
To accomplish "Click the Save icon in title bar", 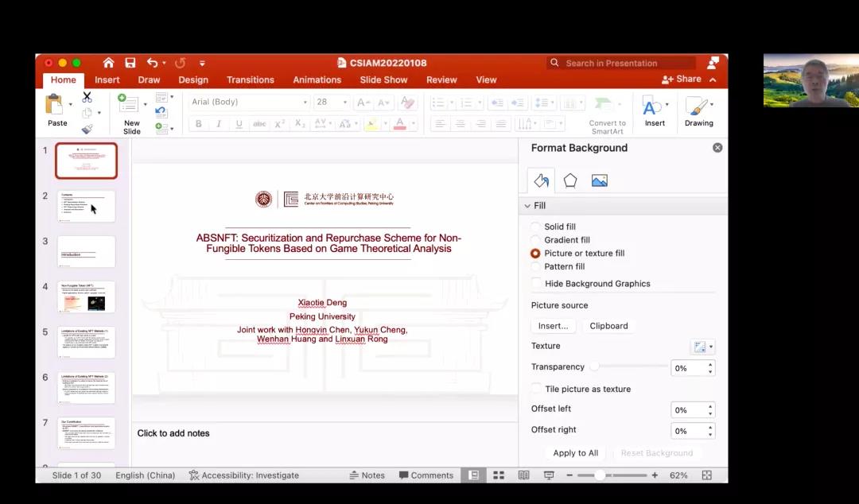I will point(130,63).
